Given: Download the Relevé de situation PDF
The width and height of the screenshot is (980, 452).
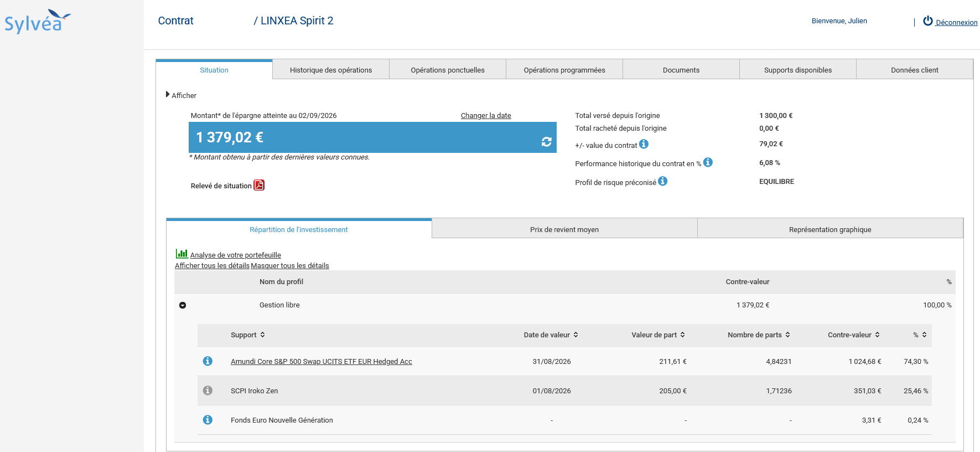Looking at the screenshot, I should tap(259, 185).
